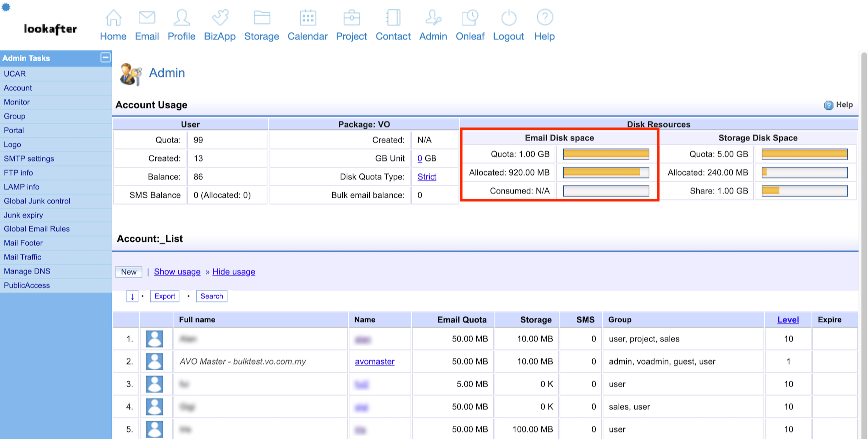This screenshot has width=868, height=439.
Task: Hide usage in the account list
Action: point(234,272)
